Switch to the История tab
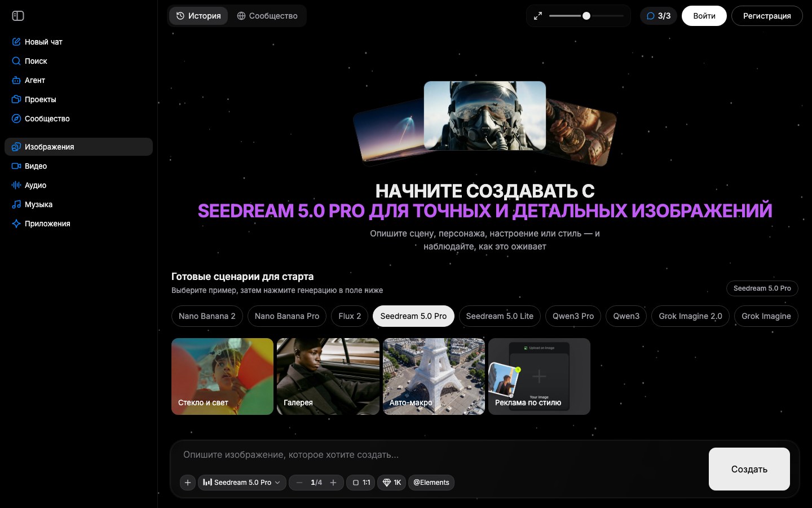 (x=198, y=16)
